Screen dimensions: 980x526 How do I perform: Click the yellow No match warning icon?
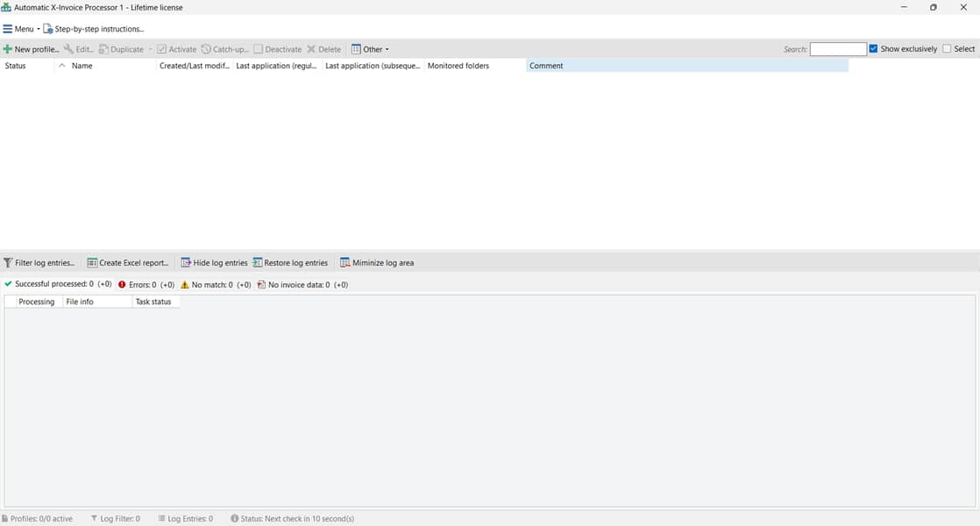(x=184, y=284)
